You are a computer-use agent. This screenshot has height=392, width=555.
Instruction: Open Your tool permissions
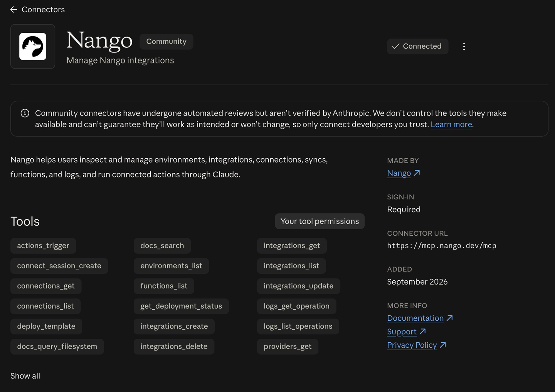click(x=320, y=221)
